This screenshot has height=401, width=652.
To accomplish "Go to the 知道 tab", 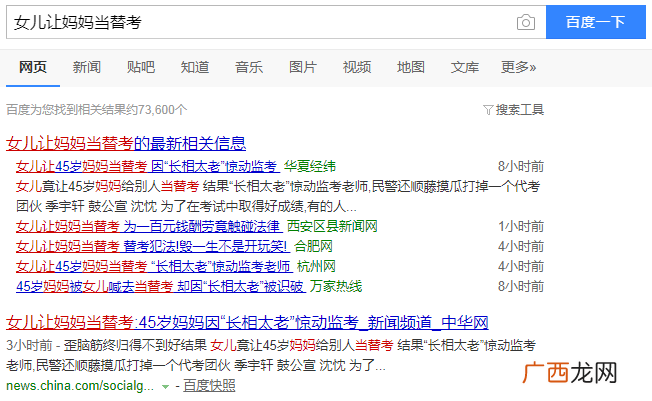I will point(195,67).
